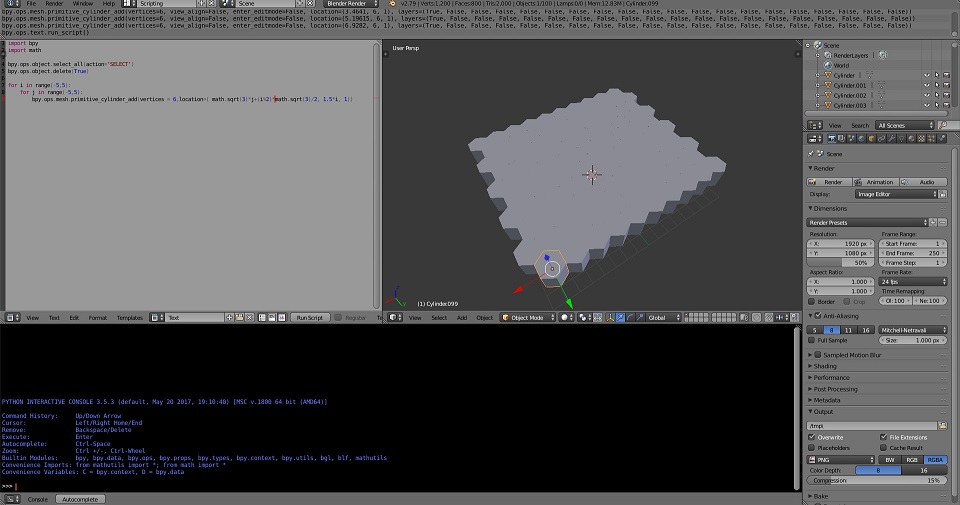Image resolution: width=960 pixels, height=505 pixels.
Task: Click the outliner search magnifier field
Action: click(x=947, y=125)
